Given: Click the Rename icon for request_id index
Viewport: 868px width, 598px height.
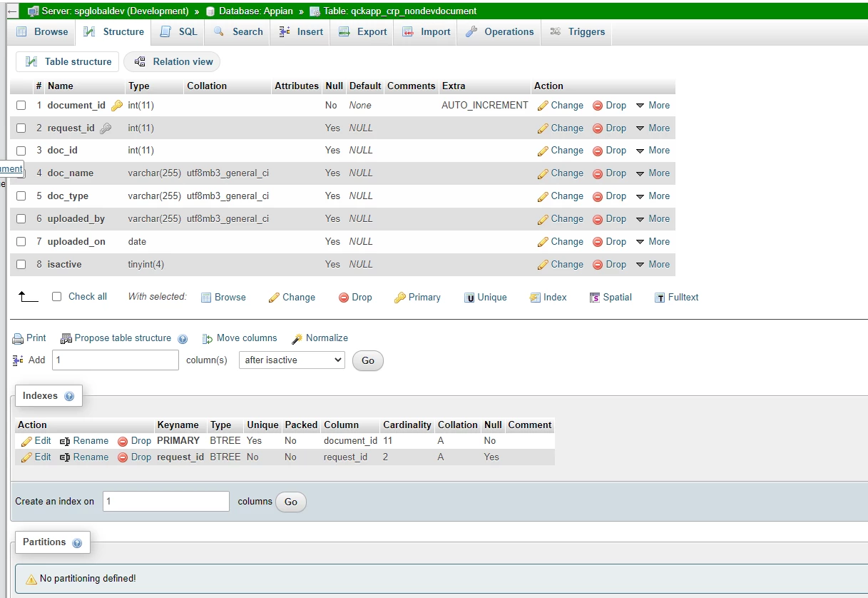Looking at the screenshot, I should [65, 458].
